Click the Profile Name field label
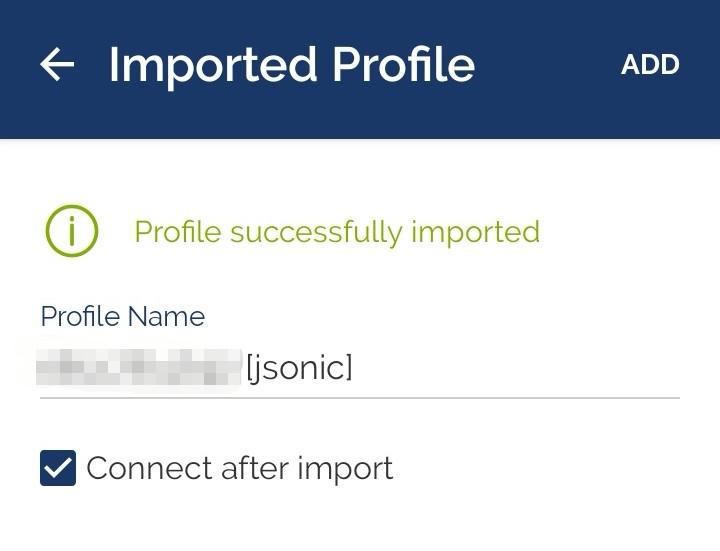 [123, 316]
